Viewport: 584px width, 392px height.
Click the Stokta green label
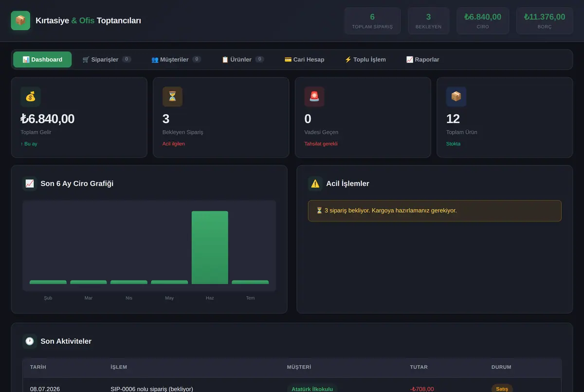point(453,144)
